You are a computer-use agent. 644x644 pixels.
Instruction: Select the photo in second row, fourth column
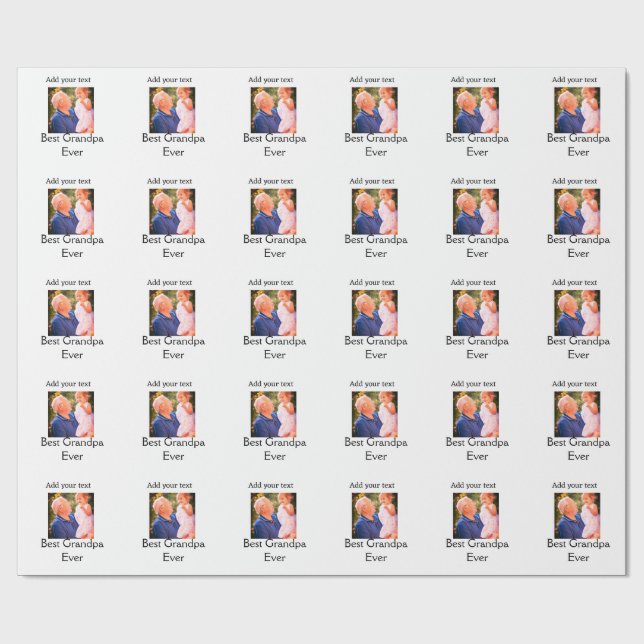375,211
